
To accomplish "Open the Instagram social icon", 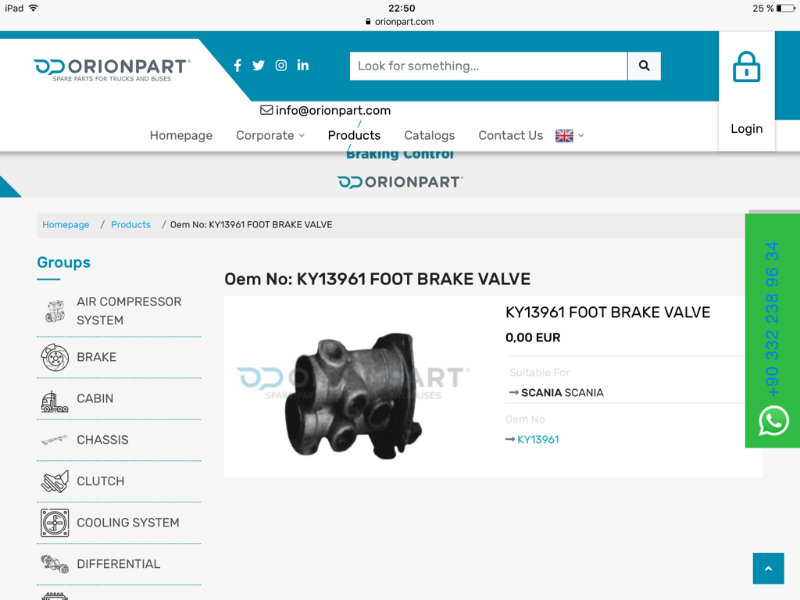I will [x=281, y=66].
